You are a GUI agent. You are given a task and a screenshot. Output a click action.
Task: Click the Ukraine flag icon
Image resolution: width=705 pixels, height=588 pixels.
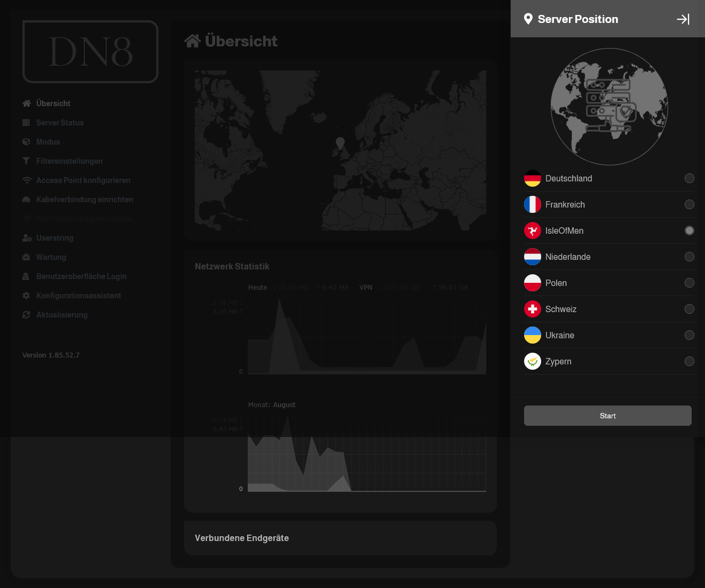click(x=532, y=335)
